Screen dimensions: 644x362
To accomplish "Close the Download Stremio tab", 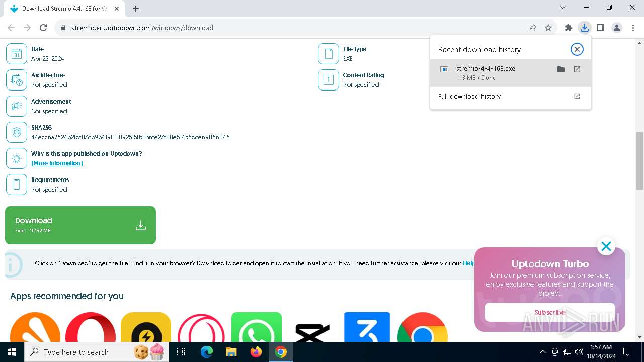I will 117,9.
